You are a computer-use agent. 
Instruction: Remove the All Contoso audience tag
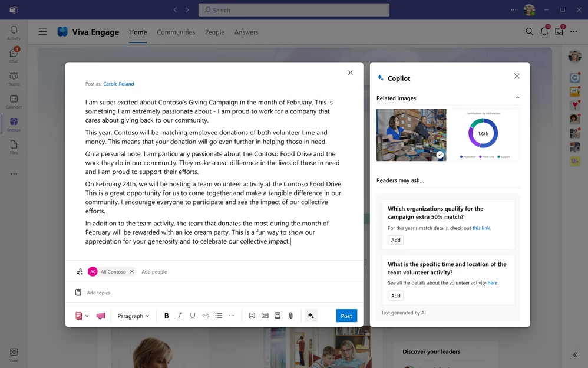coord(132,272)
